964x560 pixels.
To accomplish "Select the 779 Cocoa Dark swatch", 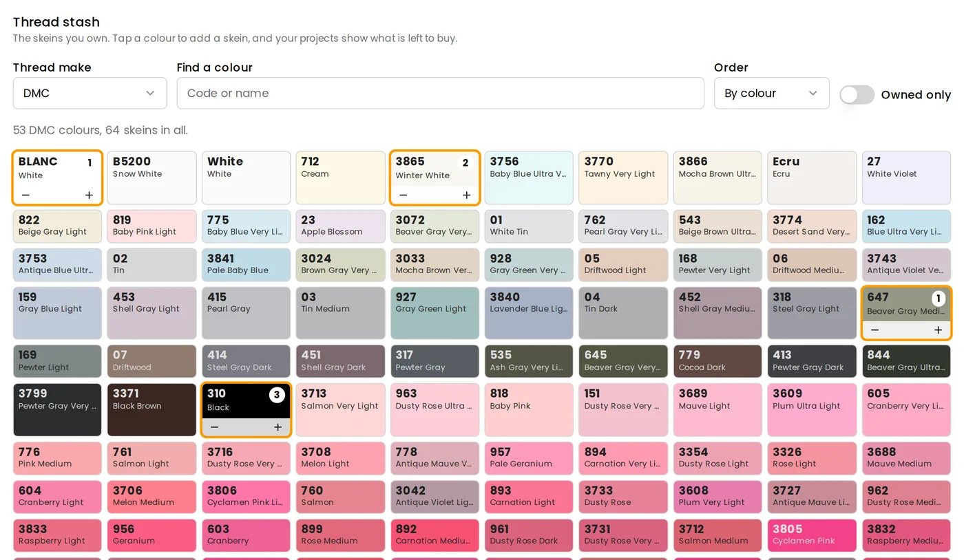I will click(717, 362).
